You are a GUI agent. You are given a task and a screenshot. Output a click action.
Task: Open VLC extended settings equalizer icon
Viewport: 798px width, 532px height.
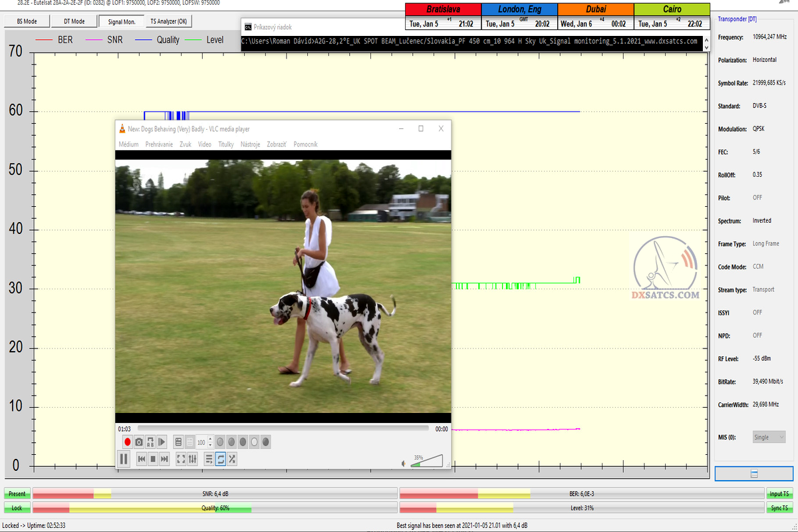pos(193,459)
